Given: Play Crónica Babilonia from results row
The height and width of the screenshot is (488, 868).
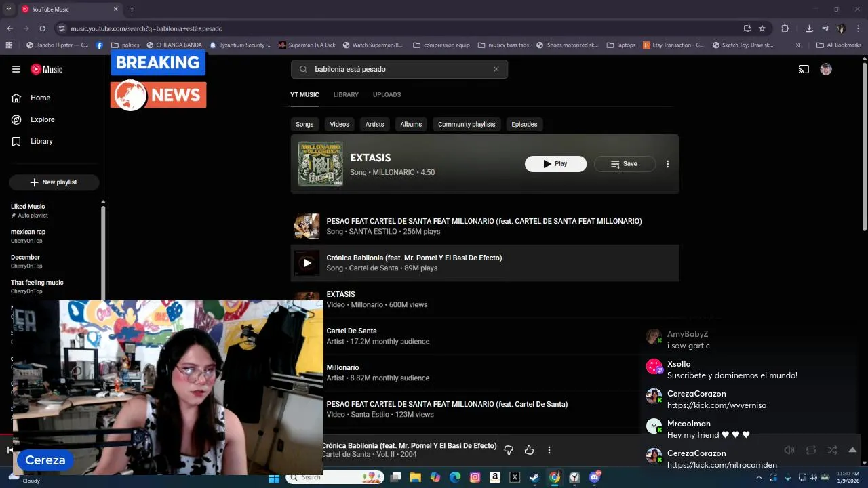Looking at the screenshot, I should tap(307, 263).
